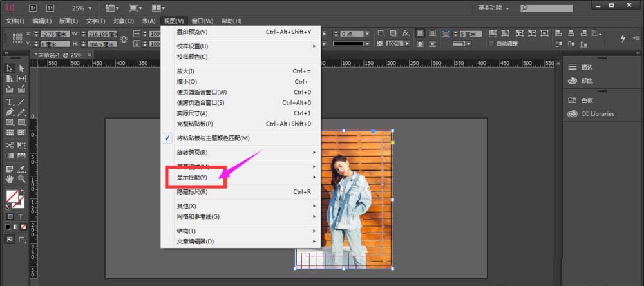Open Adobe Stock via the St icon
Image resolution: width=644 pixels, height=286 pixels.
click(x=50, y=8)
